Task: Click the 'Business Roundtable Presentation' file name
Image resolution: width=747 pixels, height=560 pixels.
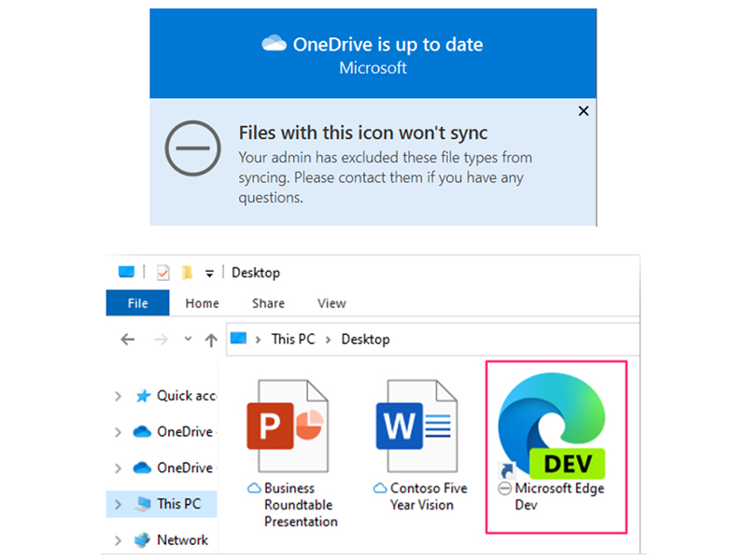Action: [301, 505]
